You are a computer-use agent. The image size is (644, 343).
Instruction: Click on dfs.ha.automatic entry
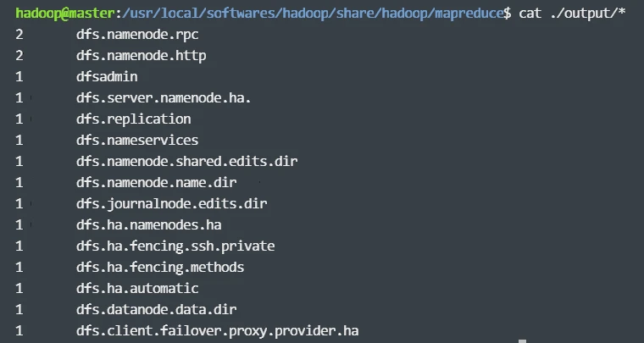pyautogui.click(x=137, y=289)
